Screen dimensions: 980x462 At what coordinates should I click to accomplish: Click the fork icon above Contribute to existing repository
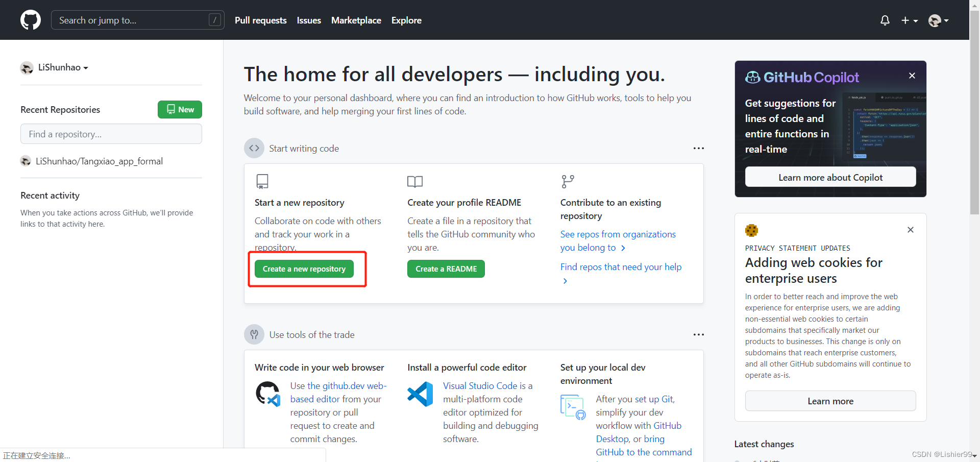click(568, 181)
